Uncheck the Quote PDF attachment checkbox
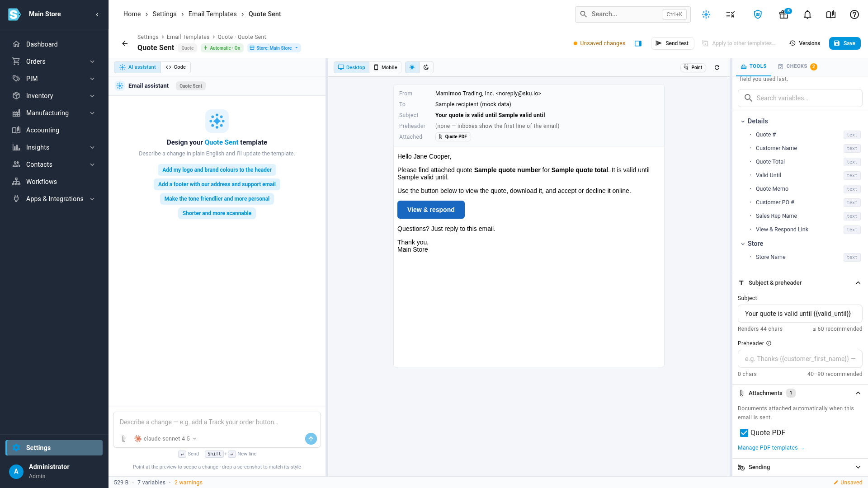 (744, 433)
